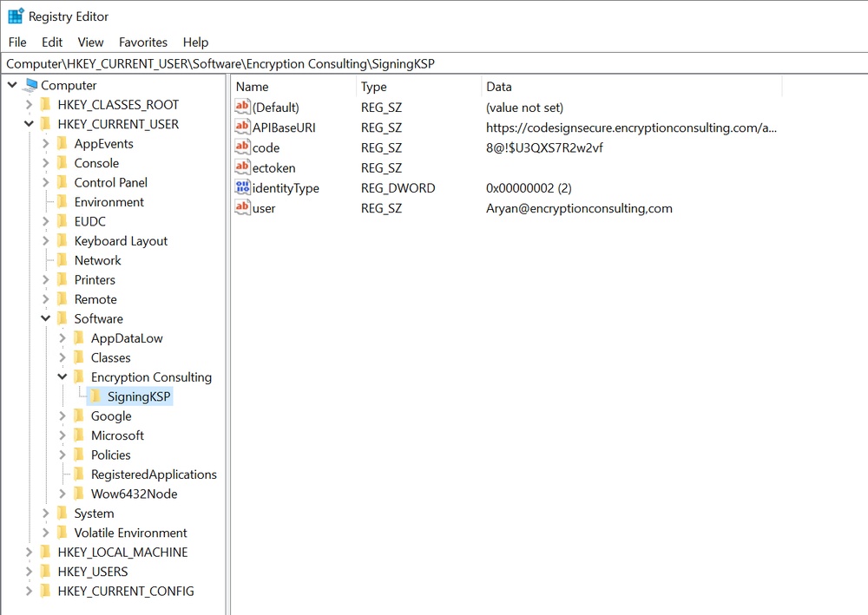Select the Console key
Image resolution: width=868 pixels, height=615 pixels.
[x=96, y=163]
